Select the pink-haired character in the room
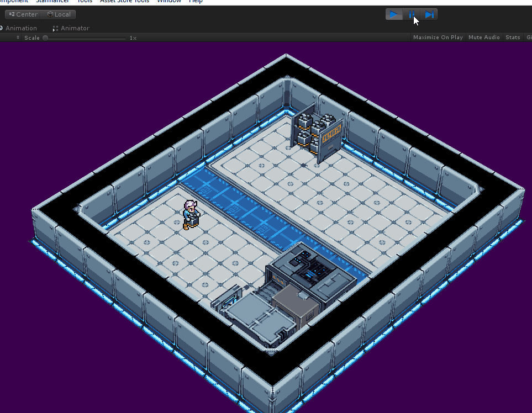 tap(191, 215)
